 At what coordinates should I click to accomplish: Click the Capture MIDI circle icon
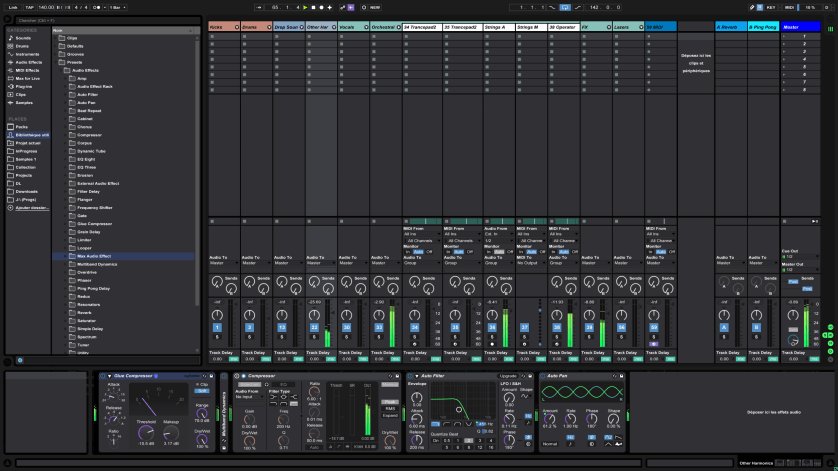[364, 7]
